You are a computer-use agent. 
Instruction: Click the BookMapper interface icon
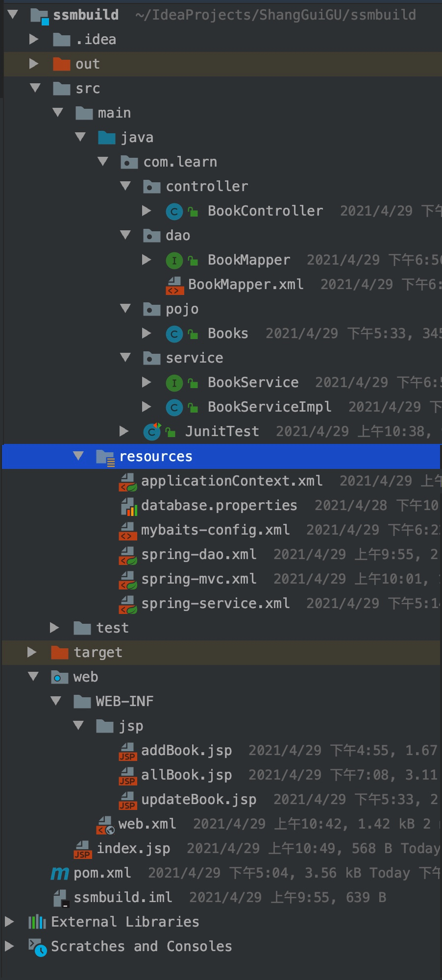[174, 260]
